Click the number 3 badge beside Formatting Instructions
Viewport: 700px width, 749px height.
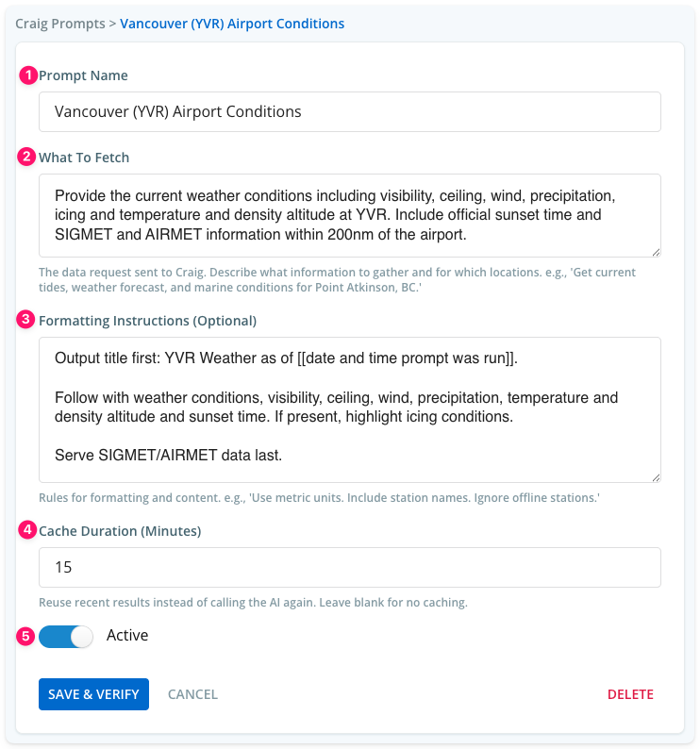(x=25, y=319)
